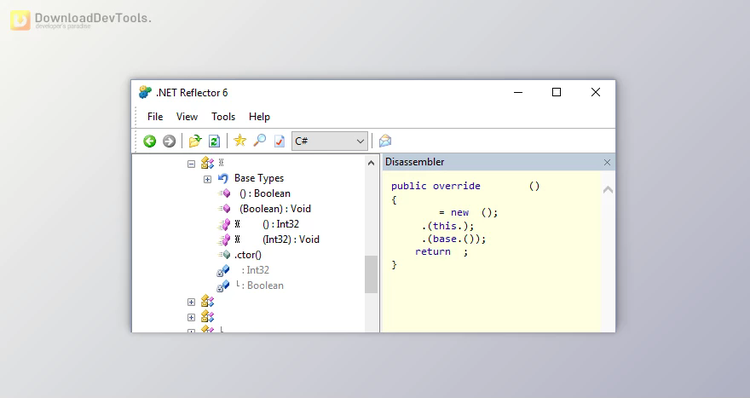Open an assembly with the folder icon
Viewport: 750px width, 398px height.
click(x=195, y=141)
